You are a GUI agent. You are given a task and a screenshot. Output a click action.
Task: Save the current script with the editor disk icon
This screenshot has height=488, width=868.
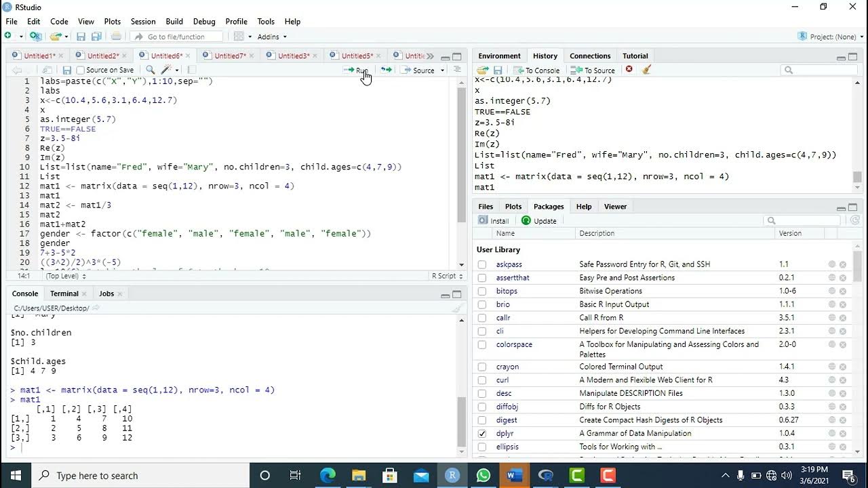(66, 70)
